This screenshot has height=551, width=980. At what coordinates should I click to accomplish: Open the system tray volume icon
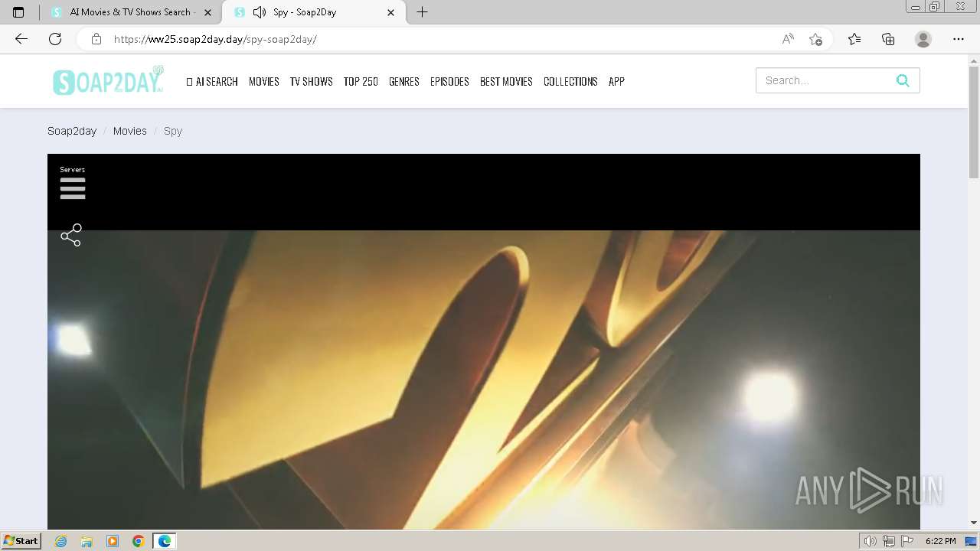(870, 541)
